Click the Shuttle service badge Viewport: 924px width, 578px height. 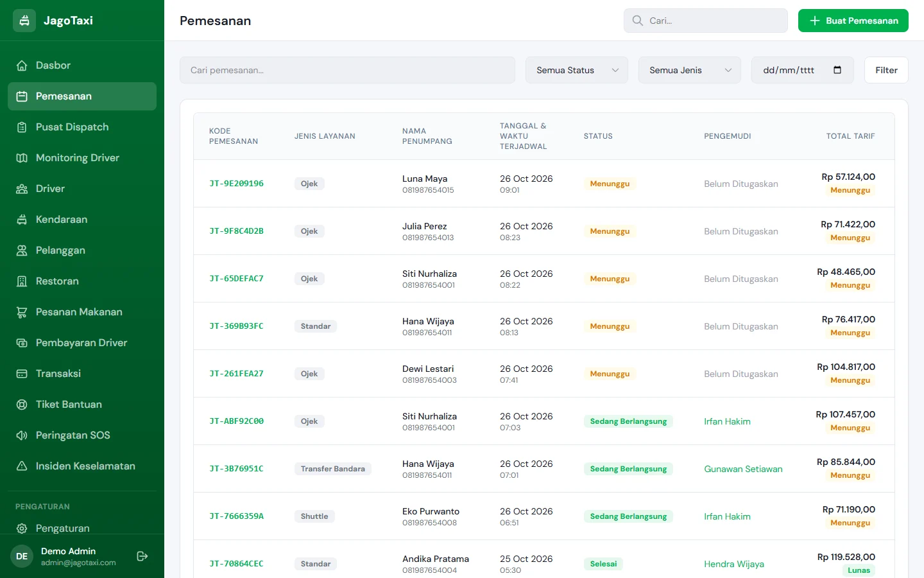click(314, 516)
